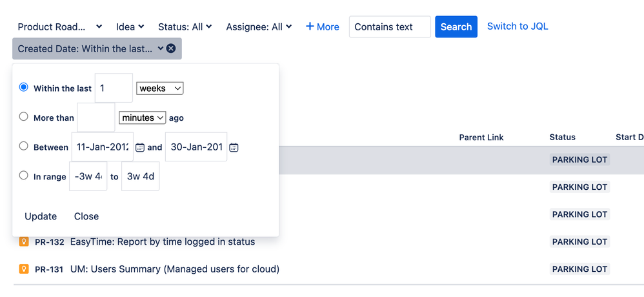Screen dimensions: 644x297
Task: Click the Update button in date panel
Action: (41, 216)
